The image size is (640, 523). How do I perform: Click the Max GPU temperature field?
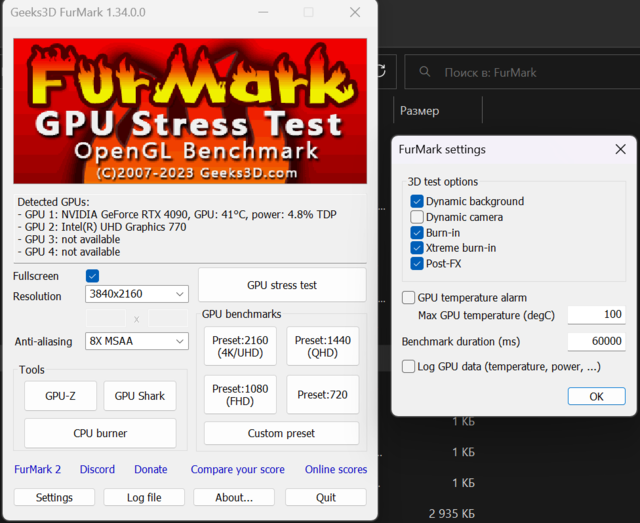coord(595,315)
